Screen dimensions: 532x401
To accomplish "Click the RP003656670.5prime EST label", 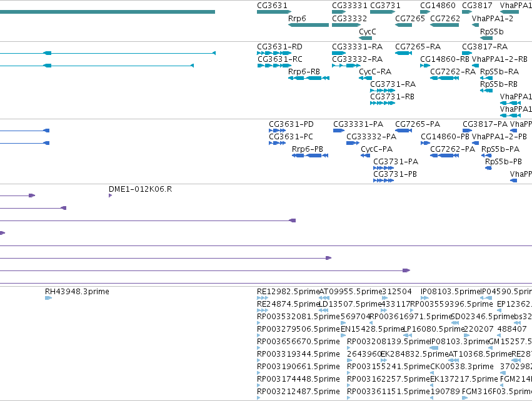I will 298,342.
